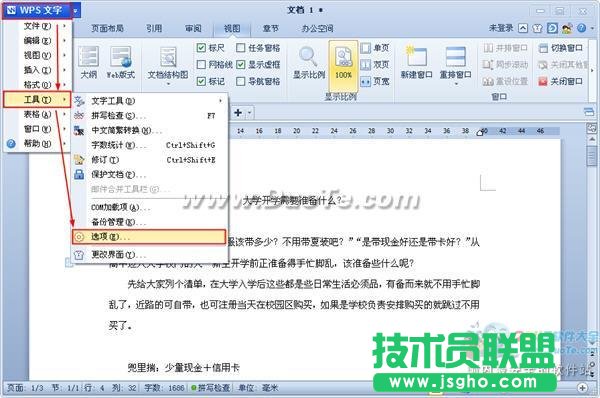This screenshot has height=398, width=600.
Task: Open the 文件 File menu
Action: point(37,26)
